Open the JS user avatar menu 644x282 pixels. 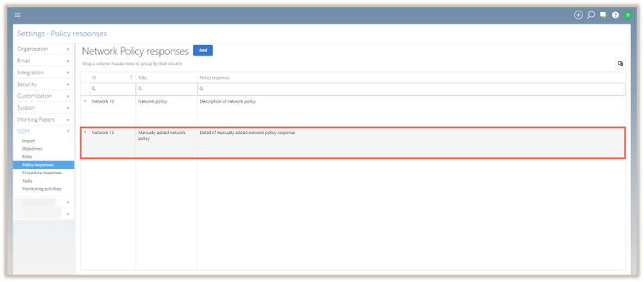coord(627,15)
